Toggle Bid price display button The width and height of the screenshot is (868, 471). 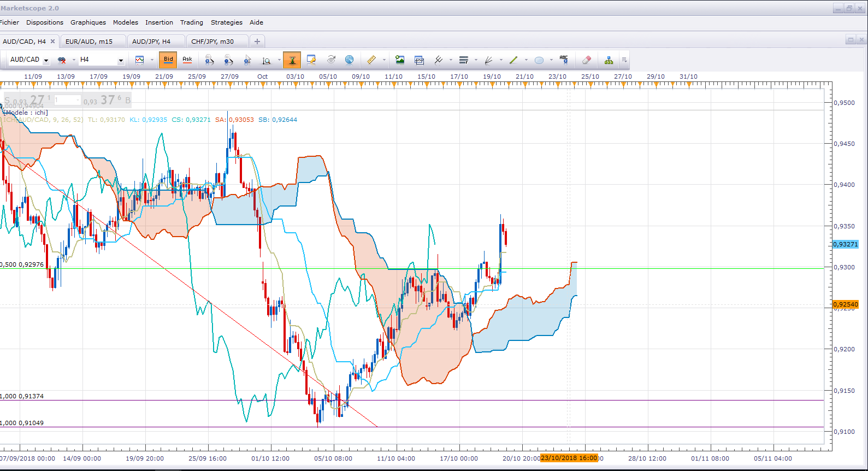tap(168, 60)
